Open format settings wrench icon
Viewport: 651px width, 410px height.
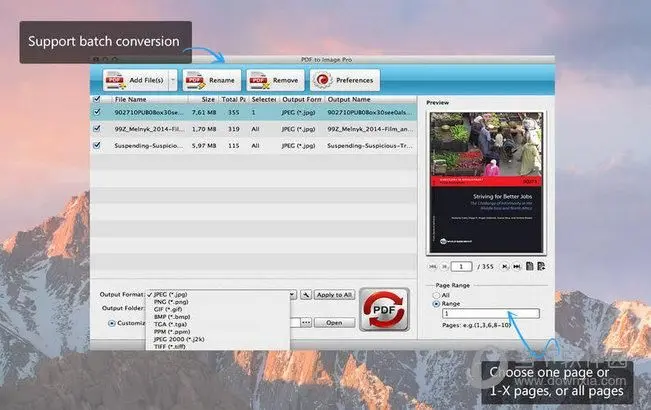[304, 295]
